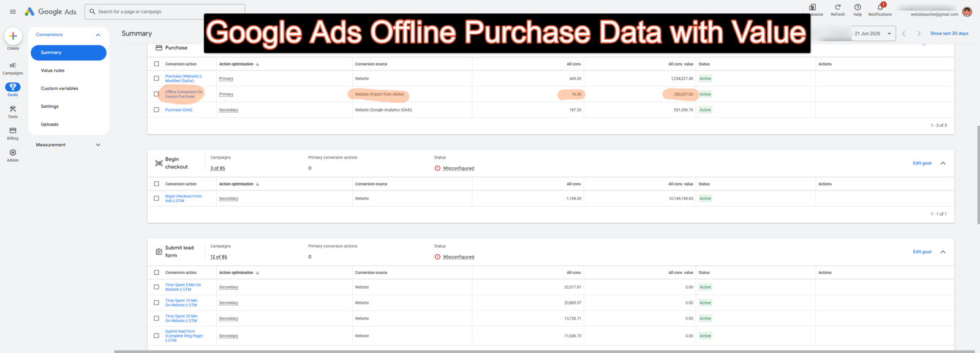The width and height of the screenshot is (980, 353).
Task: Click Edit goal for Submit lead form
Action: tap(922, 252)
